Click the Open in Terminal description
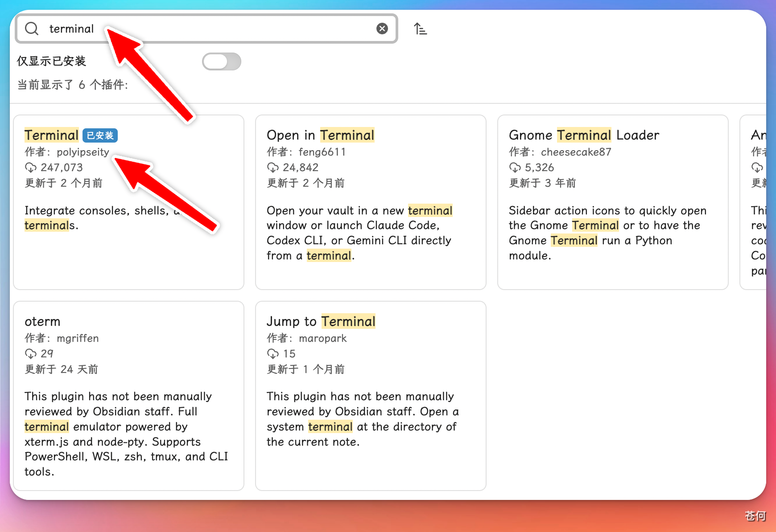The width and height of the screenshot is (776, 532). pos(360,233)
